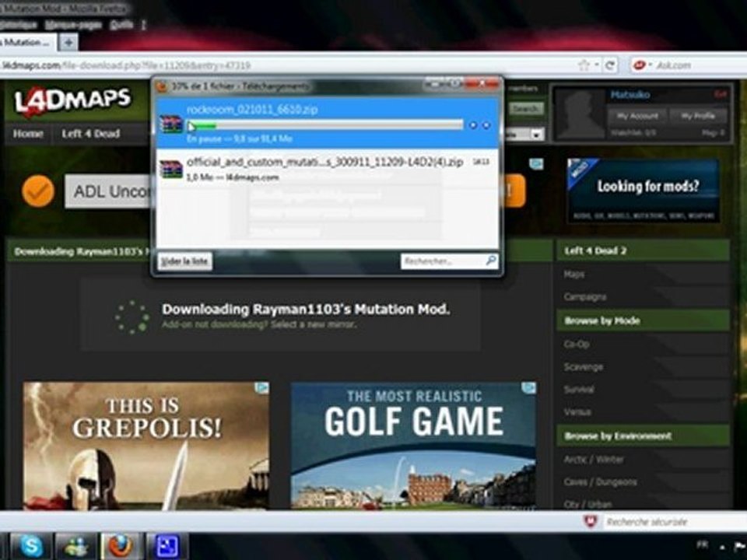
Task: Click Recherche sécurisée status text
Action: [647, 522]
